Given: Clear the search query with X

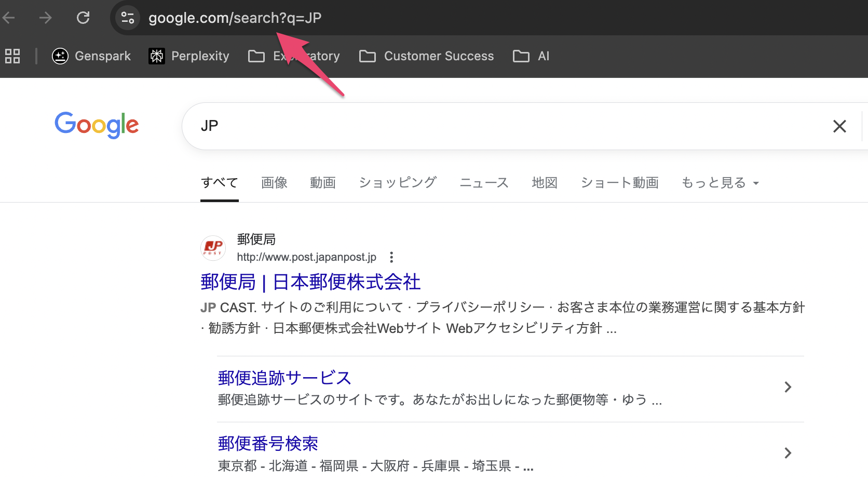Looking at the screenshot, I should 839,126.
